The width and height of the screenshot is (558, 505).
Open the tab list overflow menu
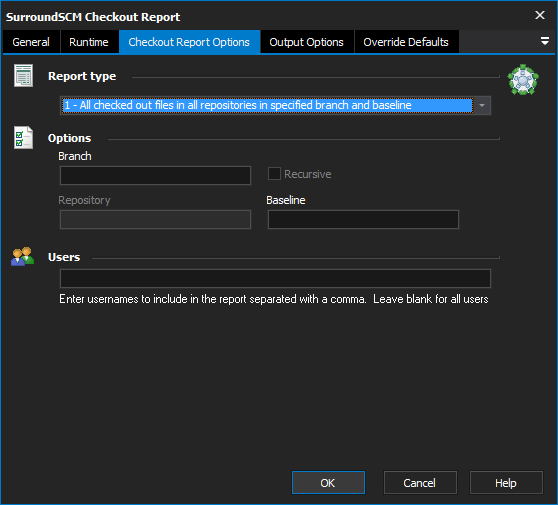tap(544, 41)
